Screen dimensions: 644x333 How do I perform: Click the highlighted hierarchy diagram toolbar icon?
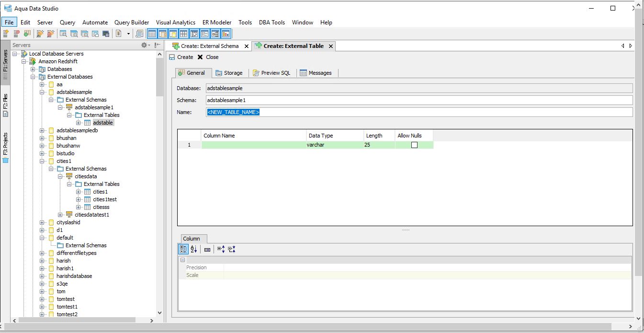click(x=215, y=34)
